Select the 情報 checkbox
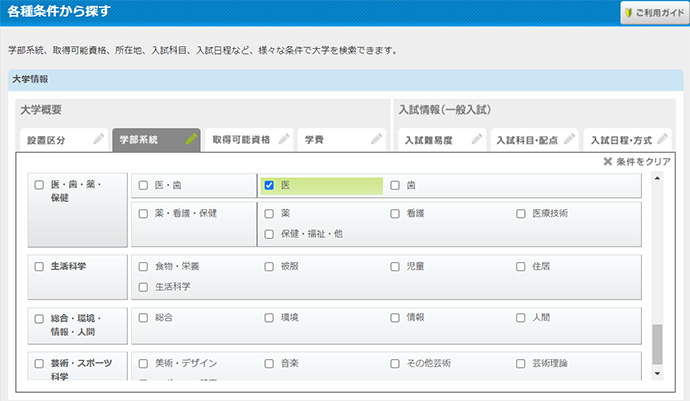This screenshot has height=401, width=690. [395, 317]
